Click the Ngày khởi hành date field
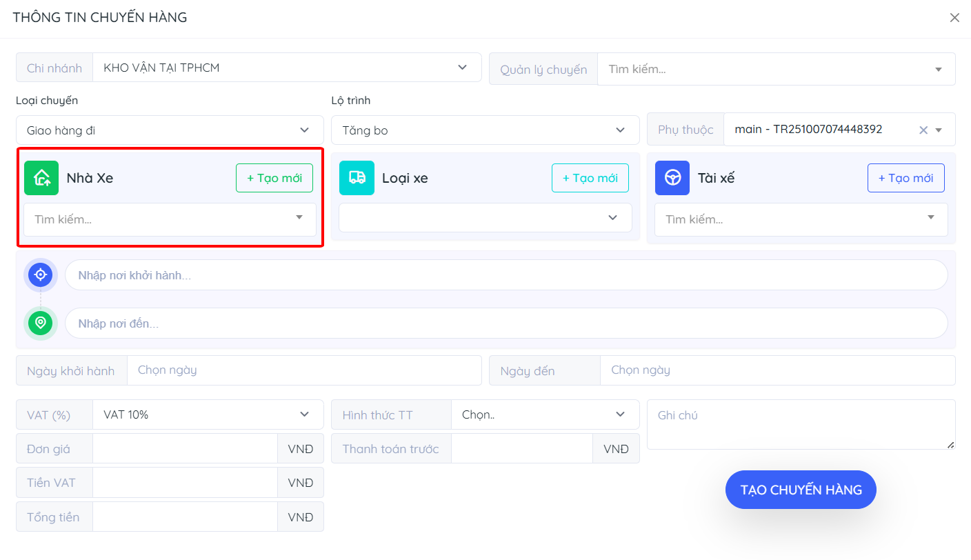 coord(303,370)
